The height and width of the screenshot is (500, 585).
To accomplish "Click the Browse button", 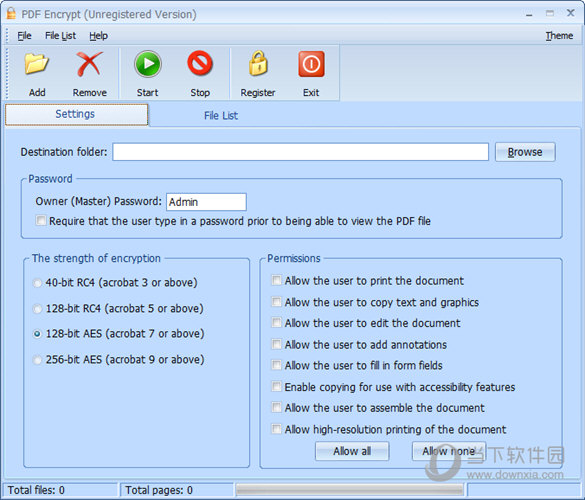I will [525, 152].
